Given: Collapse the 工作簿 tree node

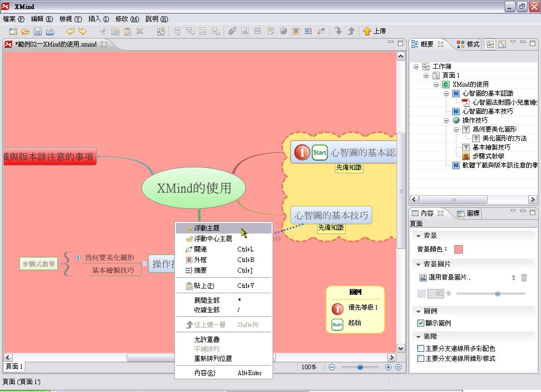Looking at the screenshot, I should click(416, 67).
